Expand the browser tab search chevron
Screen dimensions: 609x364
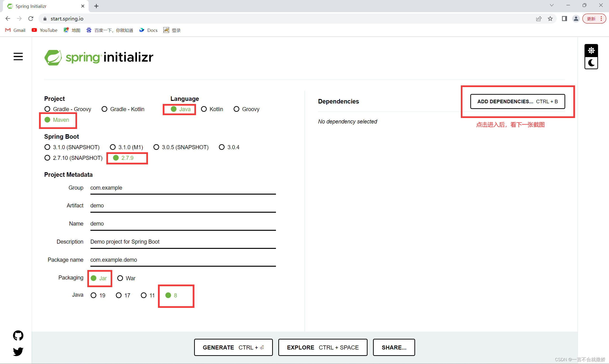point(552,5)
